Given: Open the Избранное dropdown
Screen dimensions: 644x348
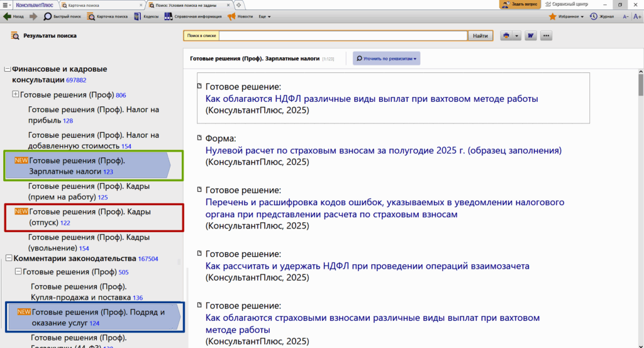Looking at the screenshot, I should [565, 16].
